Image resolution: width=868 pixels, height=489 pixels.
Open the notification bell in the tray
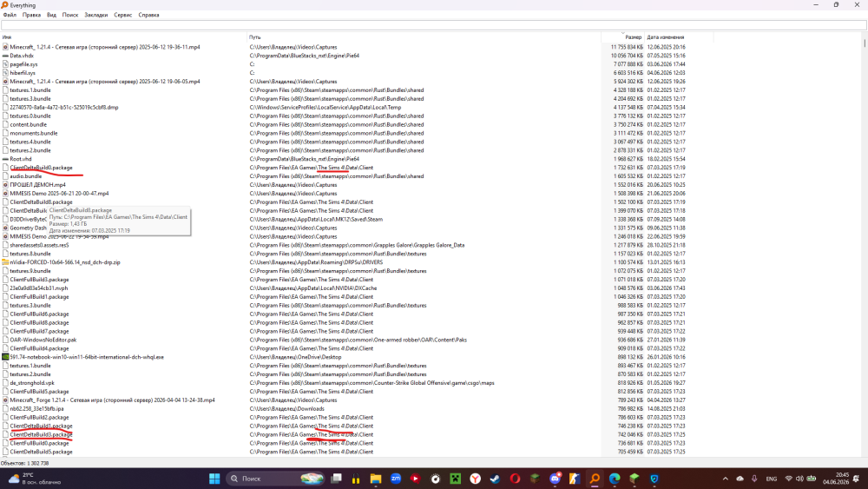(857, 479)
